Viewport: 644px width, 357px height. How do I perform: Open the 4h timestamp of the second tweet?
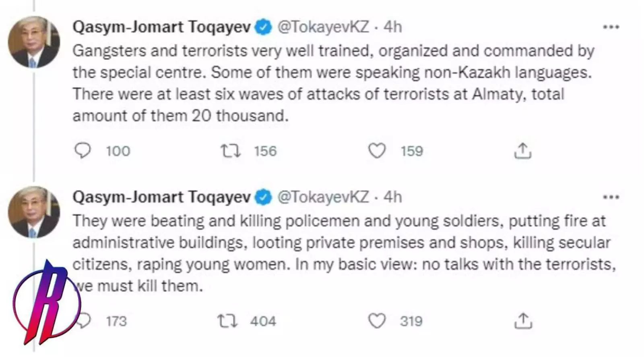coord(392,197)
